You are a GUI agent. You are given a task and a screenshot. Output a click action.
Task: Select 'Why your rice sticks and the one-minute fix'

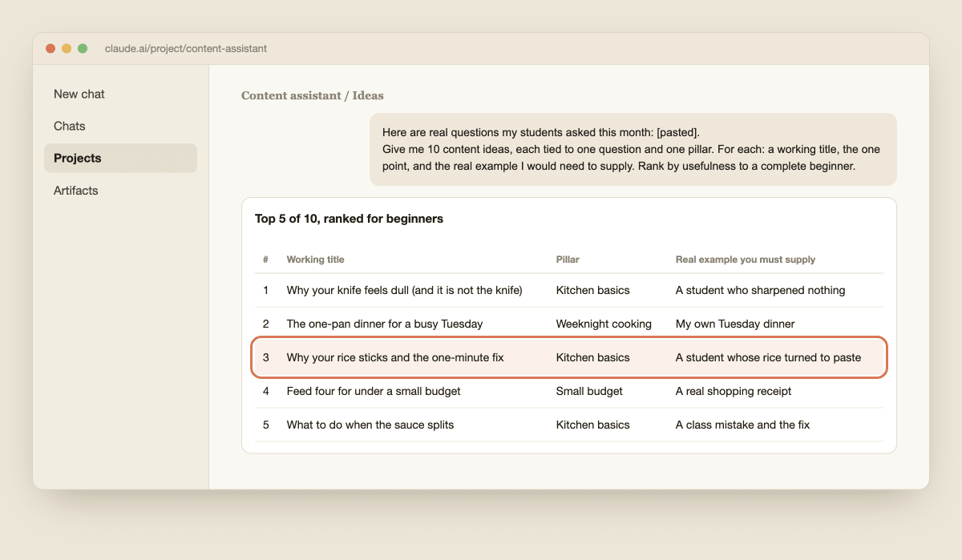[x=395, y=357]
